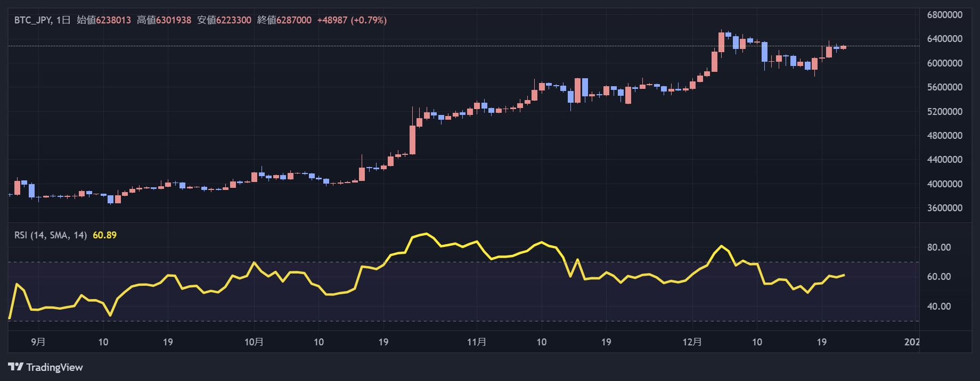Click the +48987 (+0.79%) change value

pyautogui.click(x=352, y=20)
